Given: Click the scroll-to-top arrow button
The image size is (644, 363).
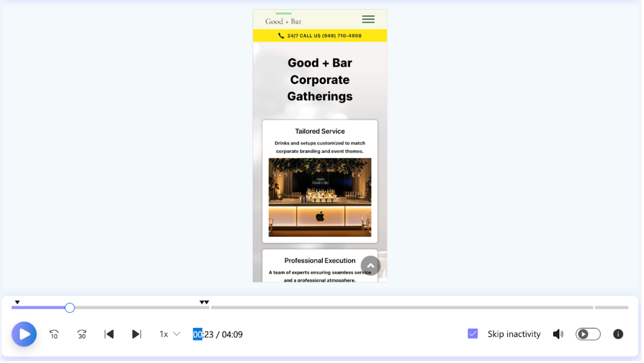Looking at the screenshot, I should point(371,266).
